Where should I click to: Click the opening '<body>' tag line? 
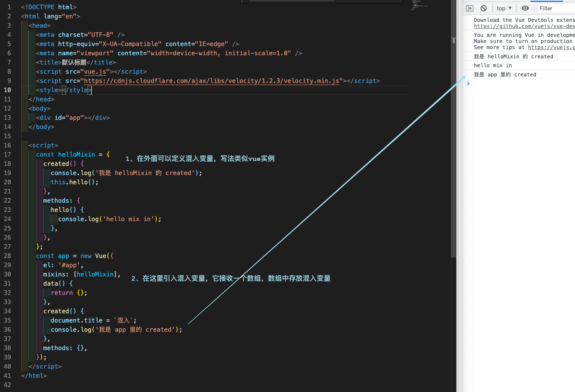coord(40,108)
